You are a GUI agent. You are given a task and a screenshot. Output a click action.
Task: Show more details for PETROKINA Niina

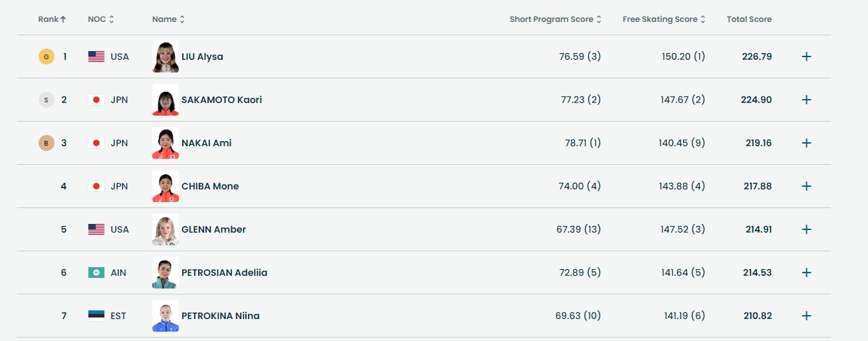pyautogui.click(x=806, y=316)
